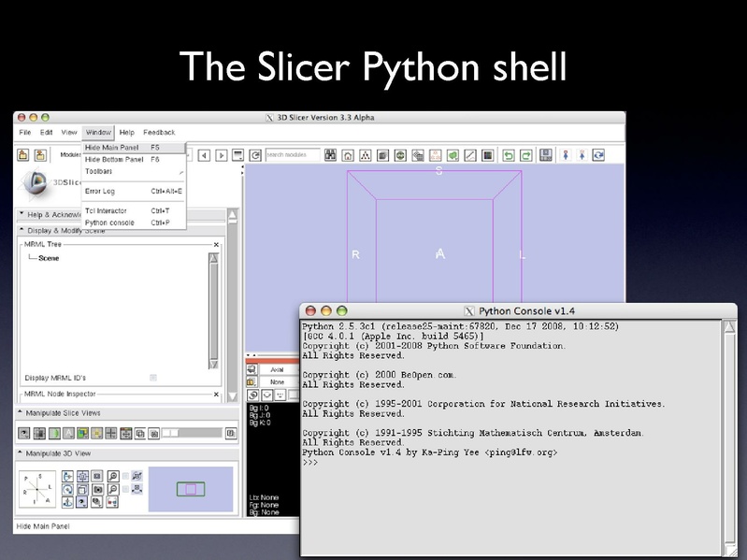Go to the Home module icon
747x560 pixels.
(348, 155)
